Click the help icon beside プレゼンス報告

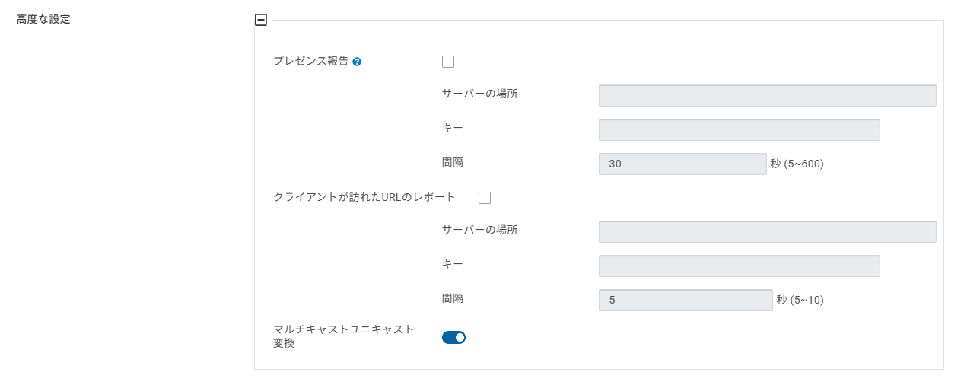coord(357,62)
